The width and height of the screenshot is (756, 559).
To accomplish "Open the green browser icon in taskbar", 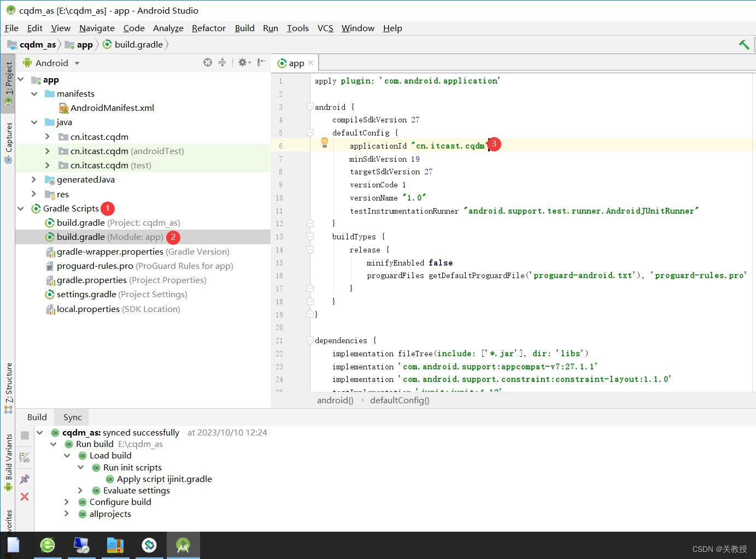I will pos(48,545).
